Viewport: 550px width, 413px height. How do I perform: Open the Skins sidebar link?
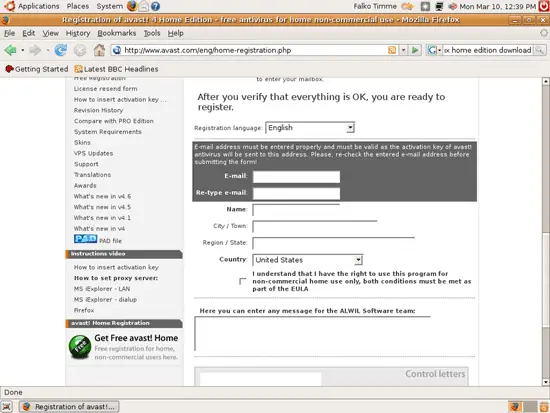coord(82,142)
